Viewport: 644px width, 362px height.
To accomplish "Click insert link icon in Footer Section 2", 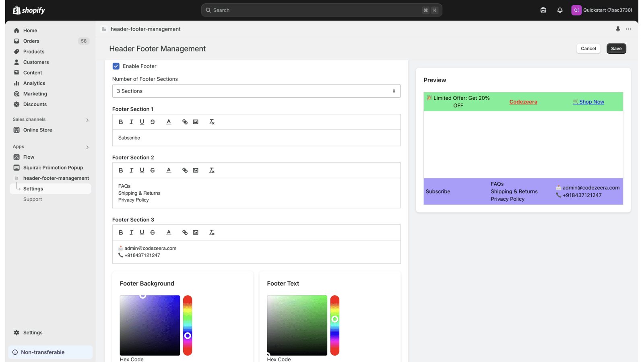I will click(185, 170).
